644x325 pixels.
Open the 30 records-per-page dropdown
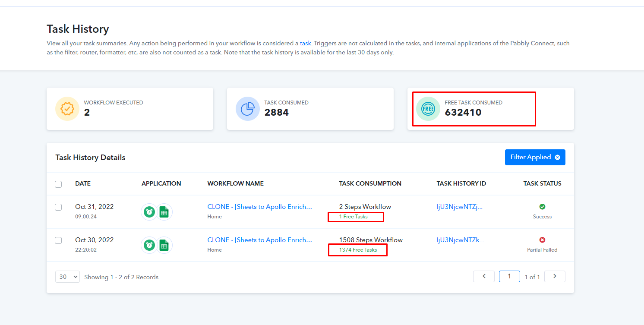(67, 277)
